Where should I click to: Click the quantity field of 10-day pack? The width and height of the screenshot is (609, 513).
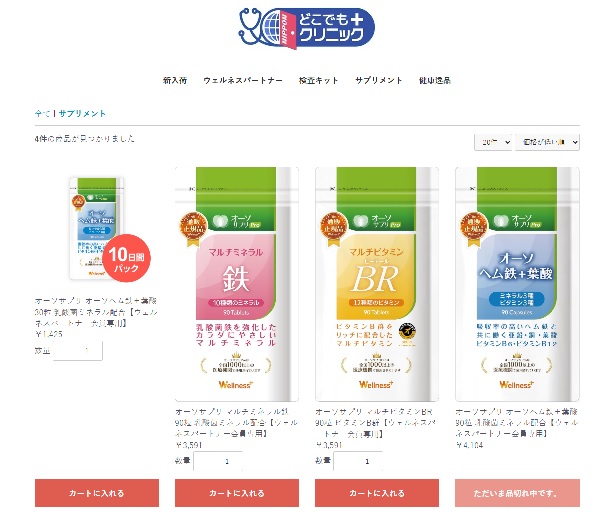(78, 351)
